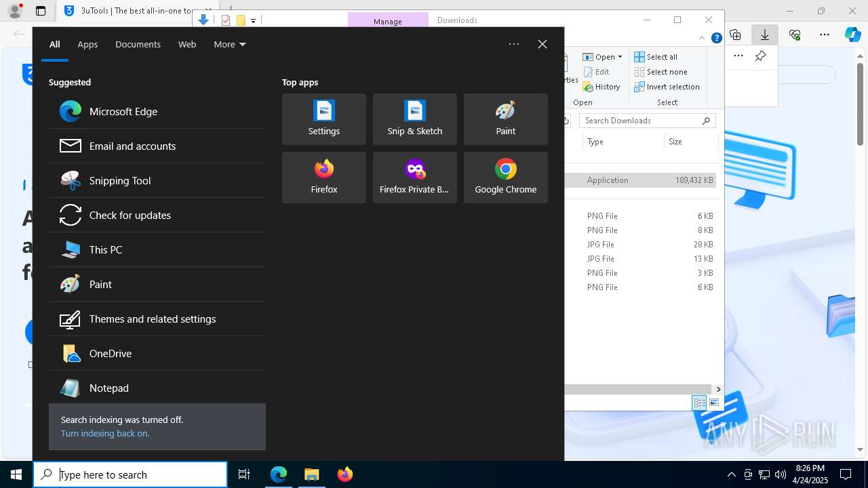Switch to the All search tab

coord(55,44)
